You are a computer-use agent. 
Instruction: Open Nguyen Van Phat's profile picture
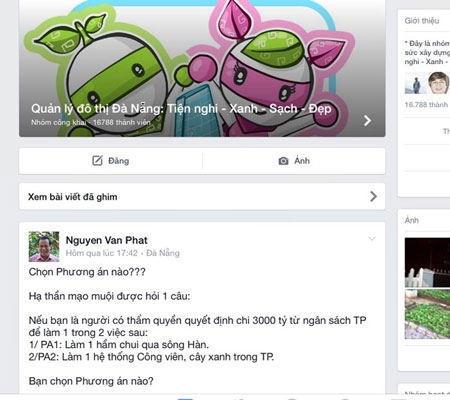tap(44, 247)
